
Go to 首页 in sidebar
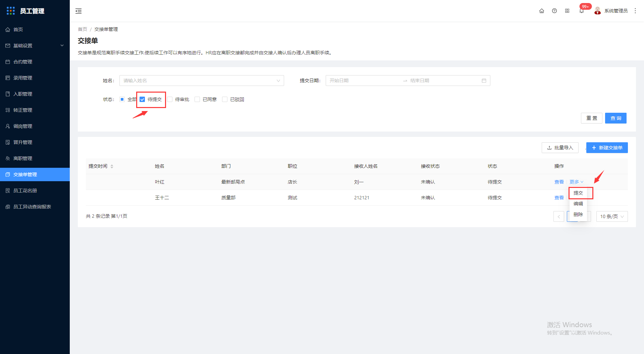click(x=35, y=30)
